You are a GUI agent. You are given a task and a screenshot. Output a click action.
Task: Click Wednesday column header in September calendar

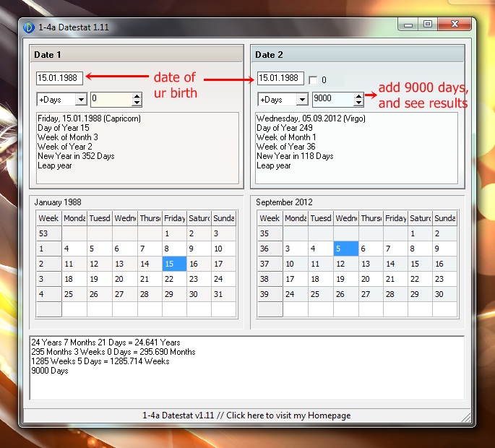coord(345,218)
